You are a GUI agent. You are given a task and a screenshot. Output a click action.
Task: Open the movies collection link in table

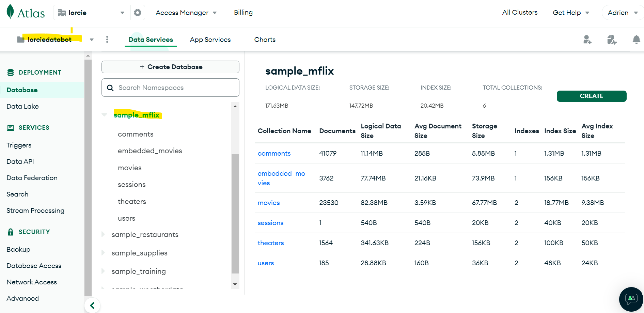click(269, 203)
